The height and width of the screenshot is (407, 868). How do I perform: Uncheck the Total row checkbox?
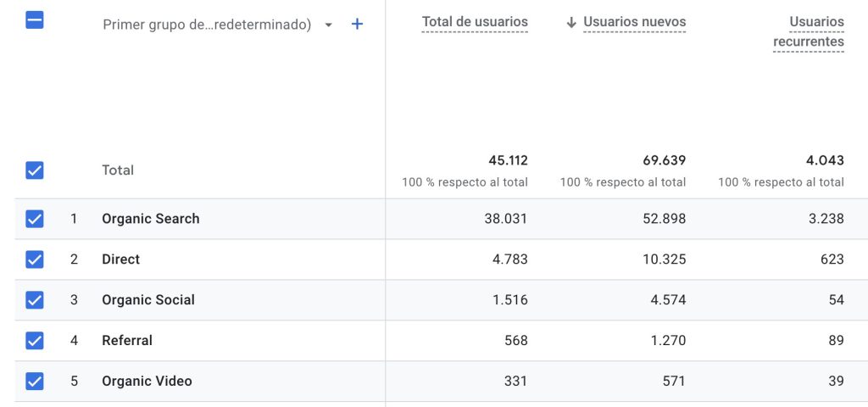[35, 170]
